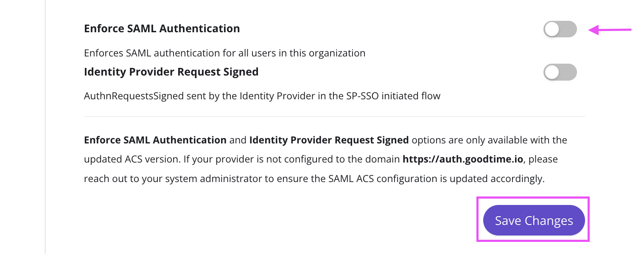Screen dimensions: 644x258
Task: Click bold "Identity Provider Request Signed" in the note paragraph
Action: pyautogui.click(x=329, y=140)
